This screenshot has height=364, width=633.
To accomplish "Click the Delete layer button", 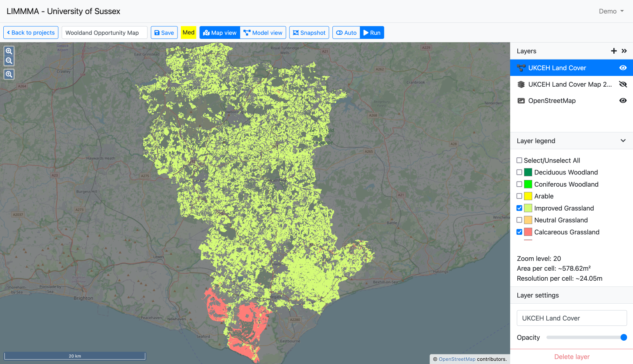I will tap(571, 357).
